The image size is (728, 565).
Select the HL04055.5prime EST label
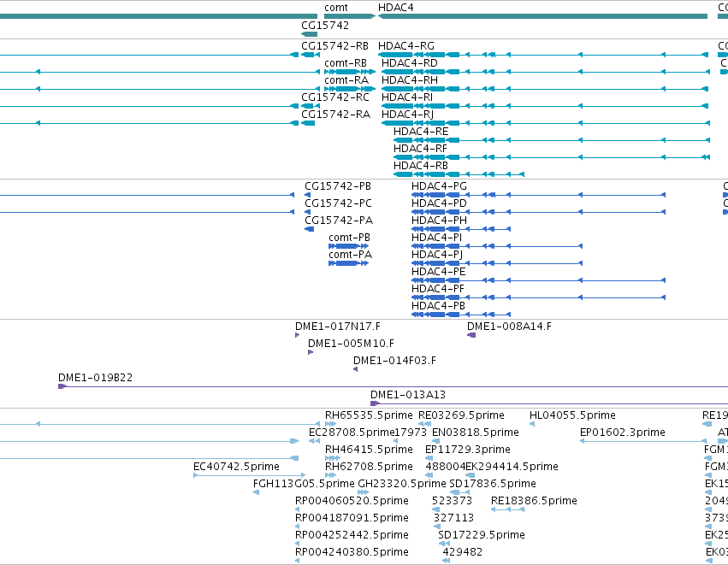[x=572, y=416]
